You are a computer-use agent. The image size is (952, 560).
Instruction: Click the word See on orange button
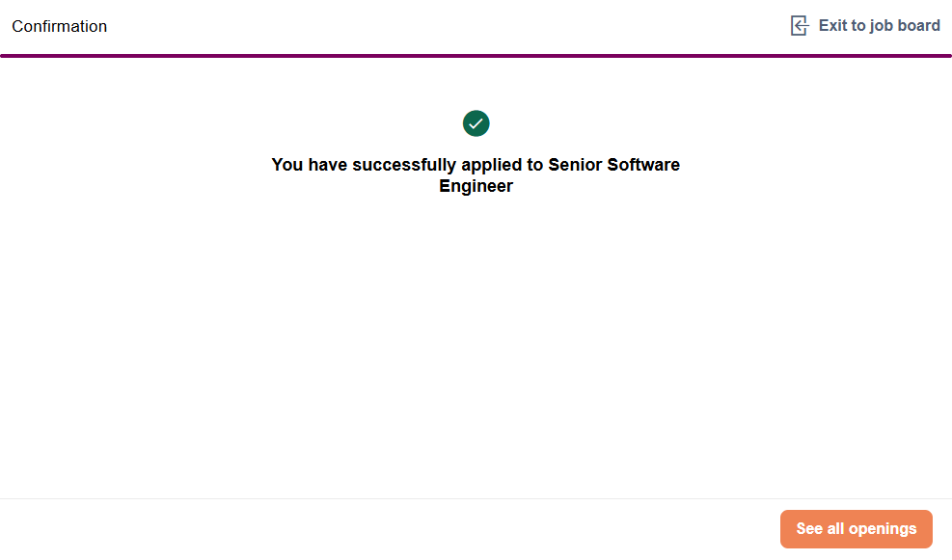[809, 529]
